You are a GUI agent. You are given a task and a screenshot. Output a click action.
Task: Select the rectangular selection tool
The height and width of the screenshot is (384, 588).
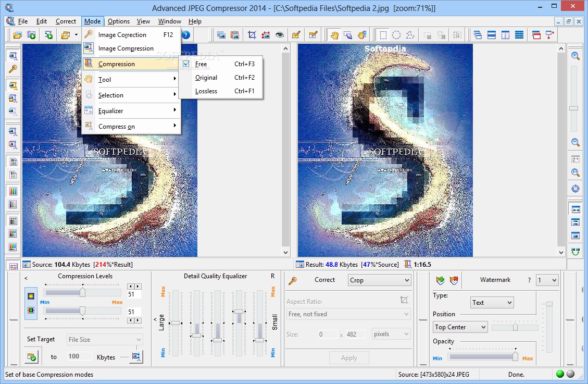(383, 35)
